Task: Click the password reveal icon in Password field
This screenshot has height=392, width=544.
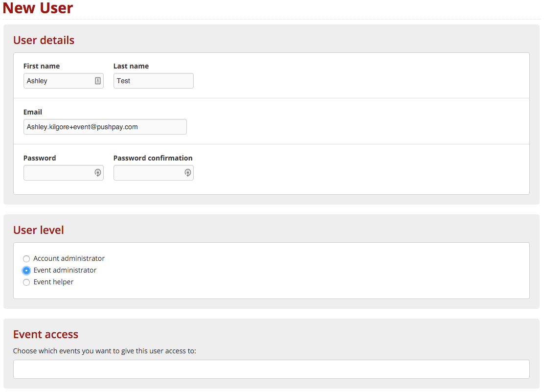Action: pos(97,172)
